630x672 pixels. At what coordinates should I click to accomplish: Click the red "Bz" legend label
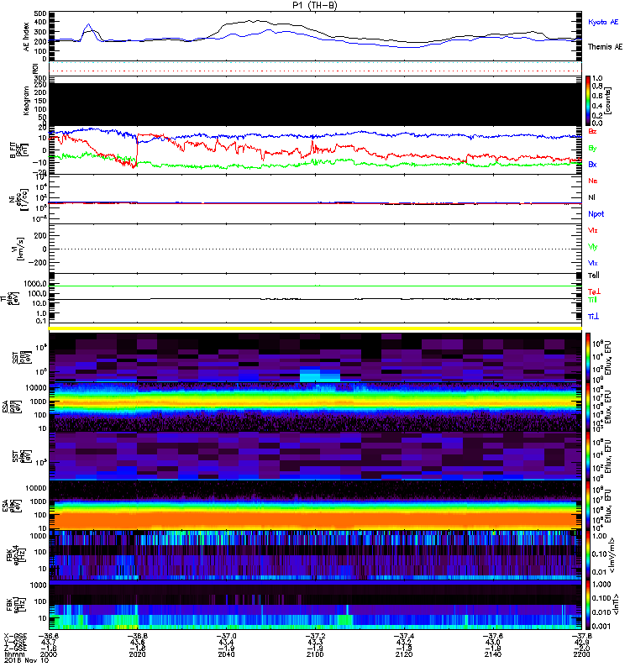point(592,131)
